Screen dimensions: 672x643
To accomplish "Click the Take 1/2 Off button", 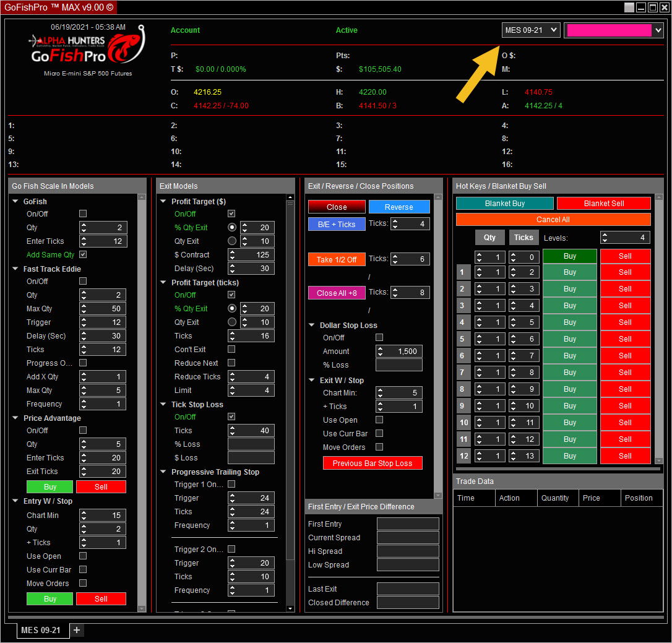I will 337,259.
